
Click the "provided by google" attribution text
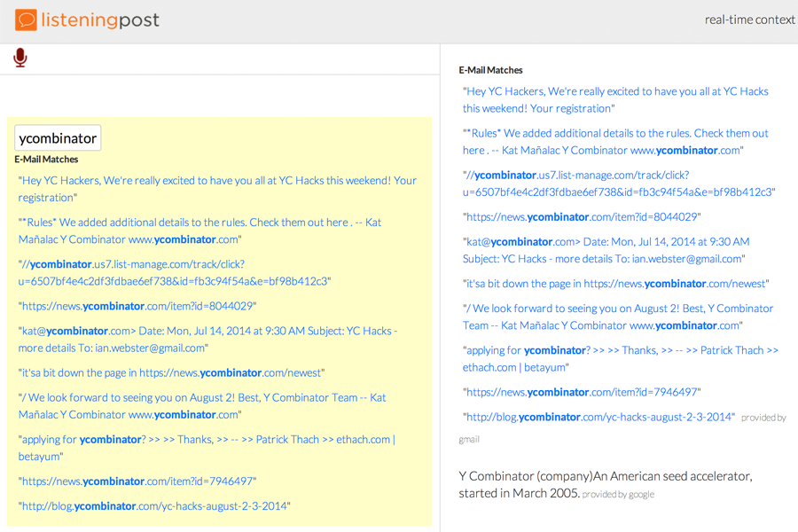point(618,495)
